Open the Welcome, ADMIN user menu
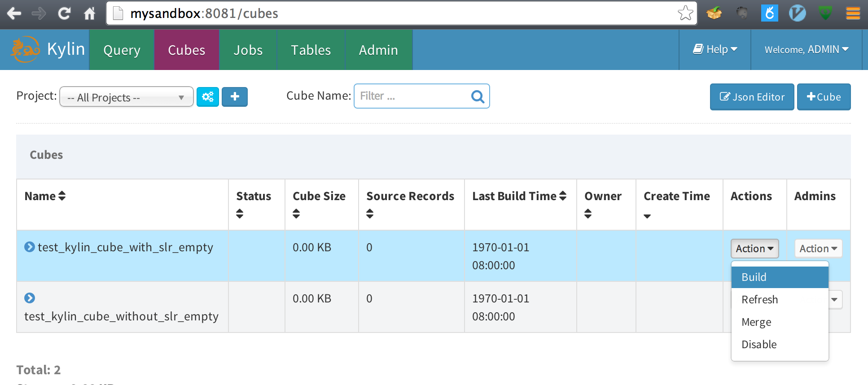 807,49
